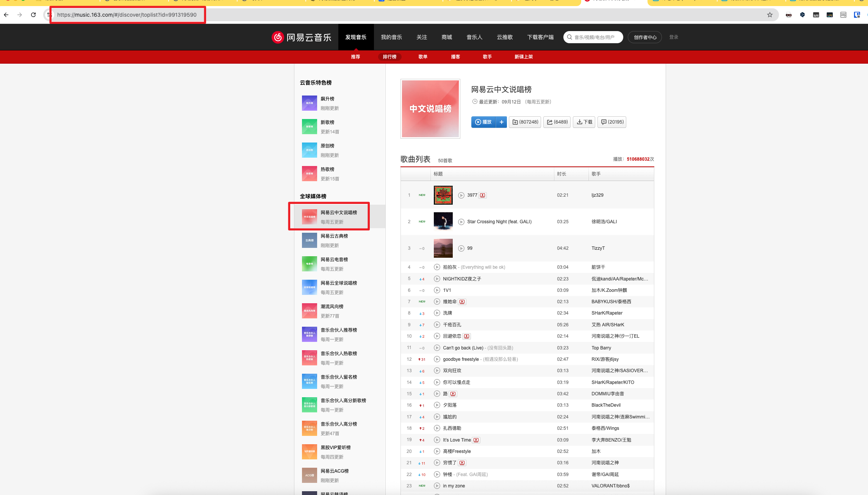Image resolution: width=868 pixels, height=495 pixels.
Task: Open artist link TizzyT for song 99
Action: pos(598,248)
